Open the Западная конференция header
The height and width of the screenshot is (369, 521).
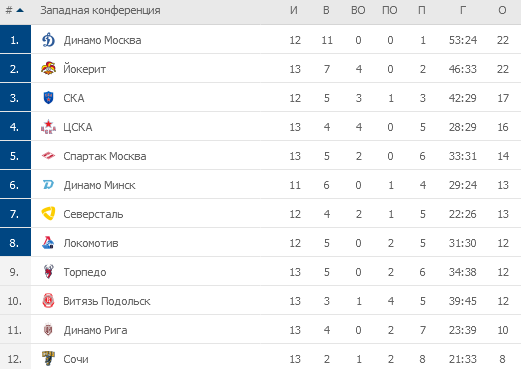pos(100,10)
